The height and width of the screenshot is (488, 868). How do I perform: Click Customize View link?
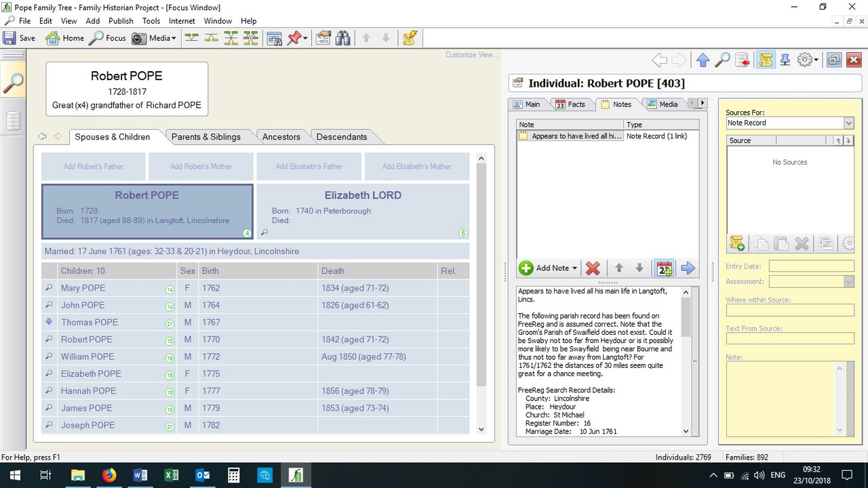click(x=471, y=55)
